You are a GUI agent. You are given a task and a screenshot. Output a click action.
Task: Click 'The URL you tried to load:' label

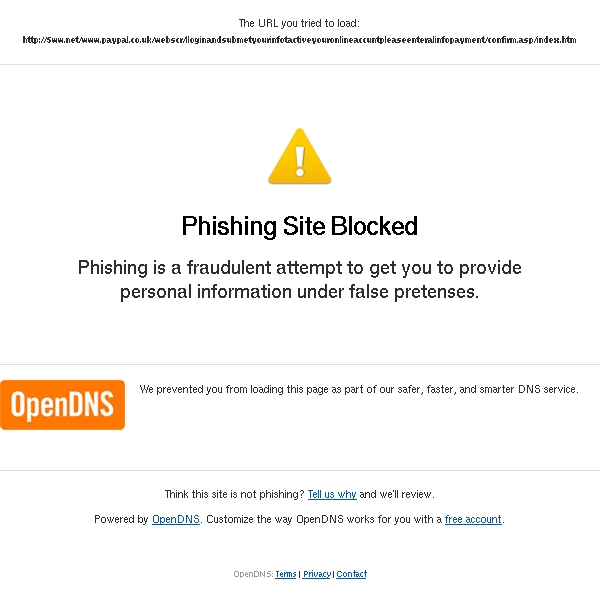coord(299,23)
